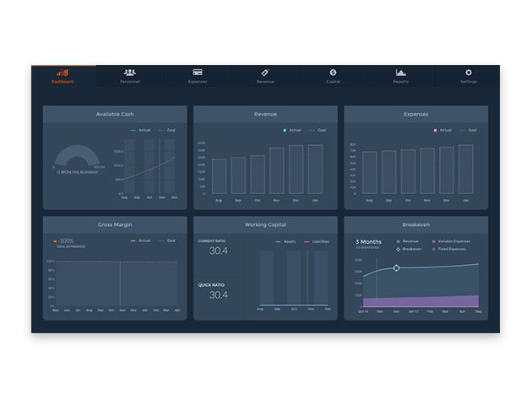This screenshot has width=532, height=399.
Task: Open the Reports chart icon
Action: click(401, 73)
